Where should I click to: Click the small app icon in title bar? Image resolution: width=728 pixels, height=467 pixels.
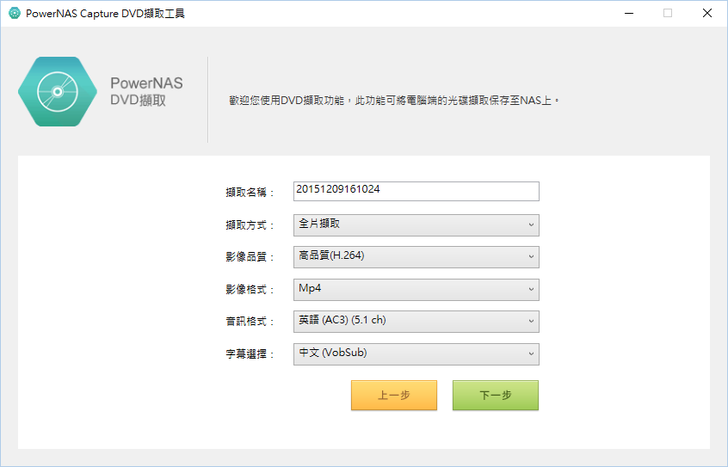click(15, 13)
